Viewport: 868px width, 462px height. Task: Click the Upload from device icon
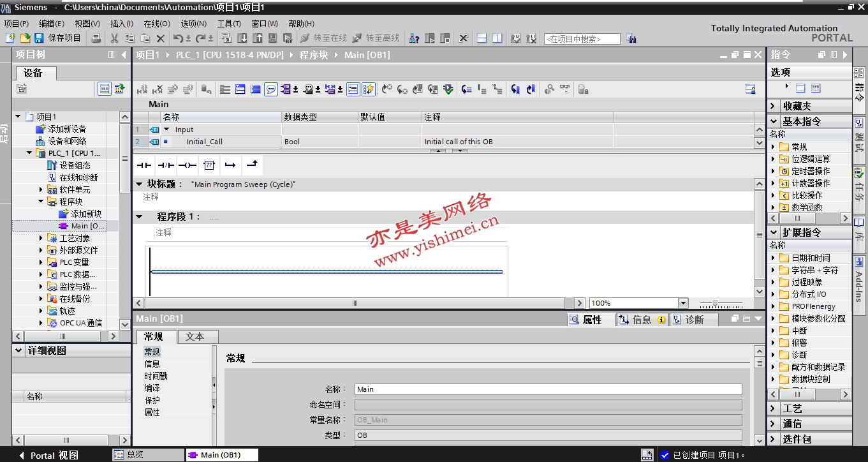coord(258,38)
